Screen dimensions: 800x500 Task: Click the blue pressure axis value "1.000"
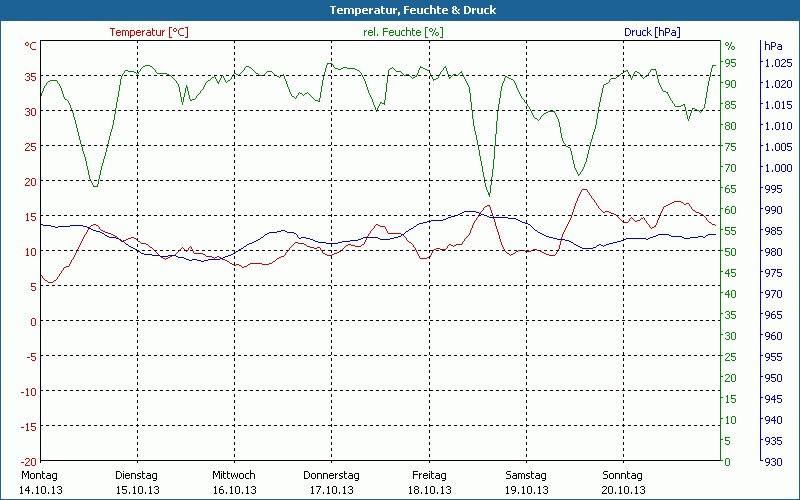click(778, 168)
